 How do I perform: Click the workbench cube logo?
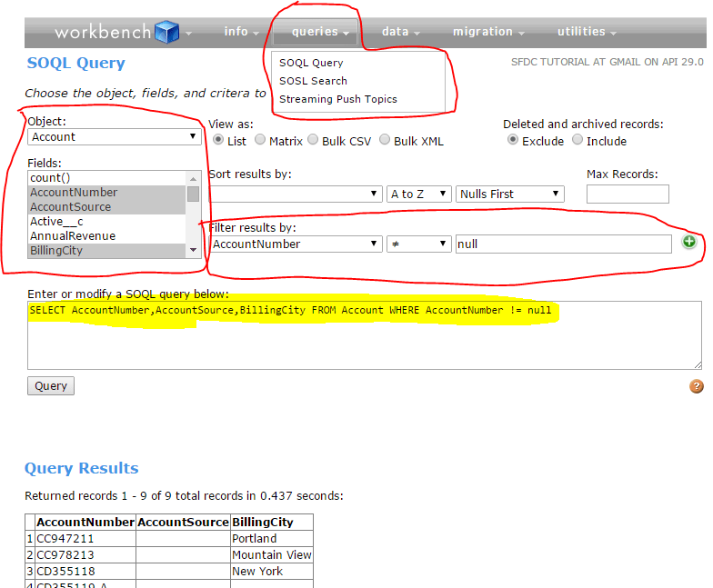coord(167,32)
